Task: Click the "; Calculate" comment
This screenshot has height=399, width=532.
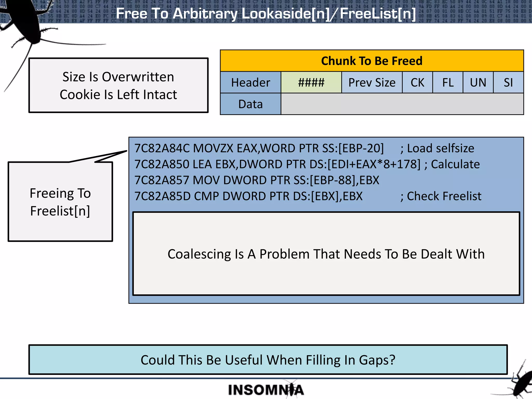Action: [x=452, y=164]
